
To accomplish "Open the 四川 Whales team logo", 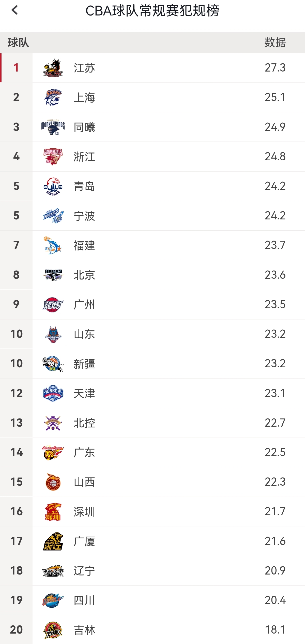I will pyautogui.click(x=53, y=600).
